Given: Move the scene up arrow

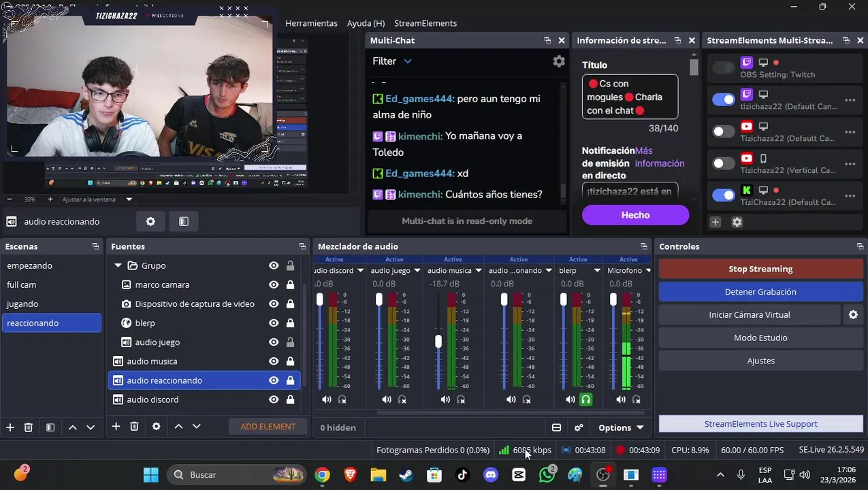Looking at the screenshot, I should (72, 427).
